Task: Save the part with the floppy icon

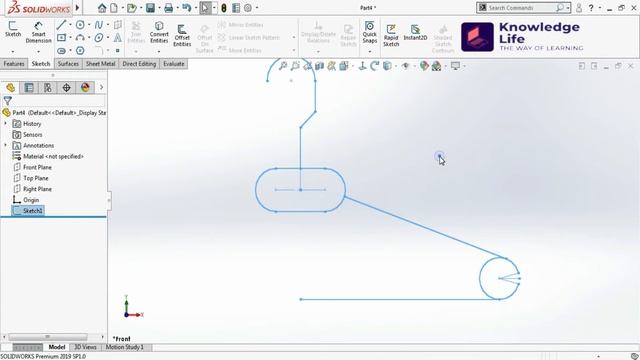Action: coord(150,8)
